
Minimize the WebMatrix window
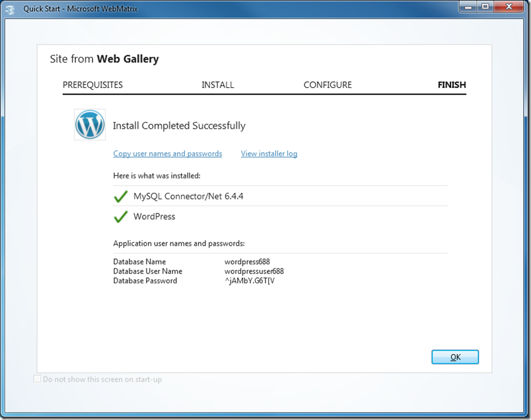[x=469, y=7]
